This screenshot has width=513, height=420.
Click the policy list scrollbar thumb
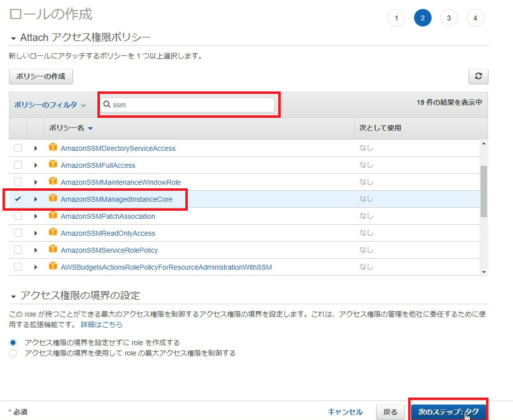(484, 191)
